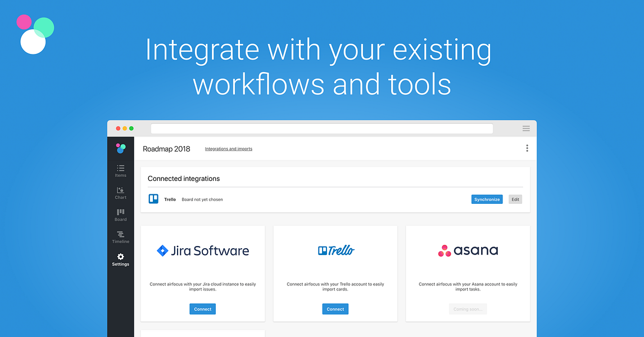Image resolution: width=644 pixels, height=337 pixels.
Task: Open the Board view
Action: pyautogui.click(x=120, y=215)
